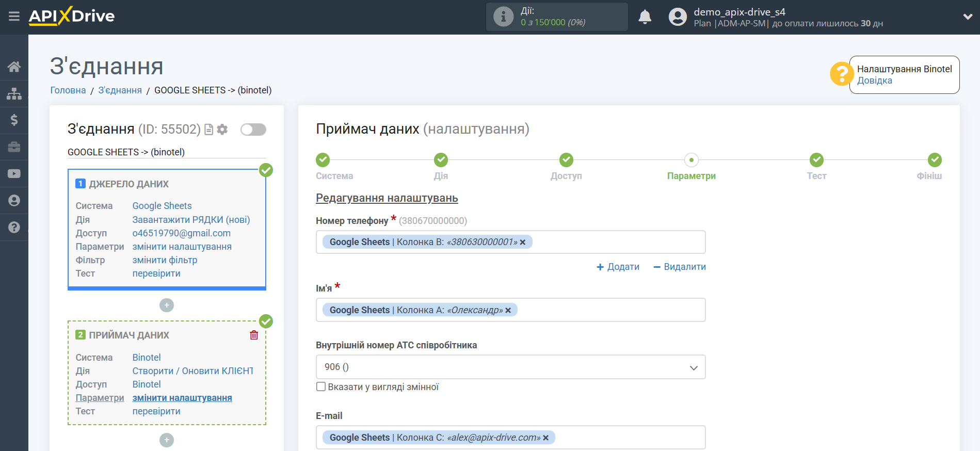
Task: Open the 'Довідка' help link
Action: [x=874, y=80]
